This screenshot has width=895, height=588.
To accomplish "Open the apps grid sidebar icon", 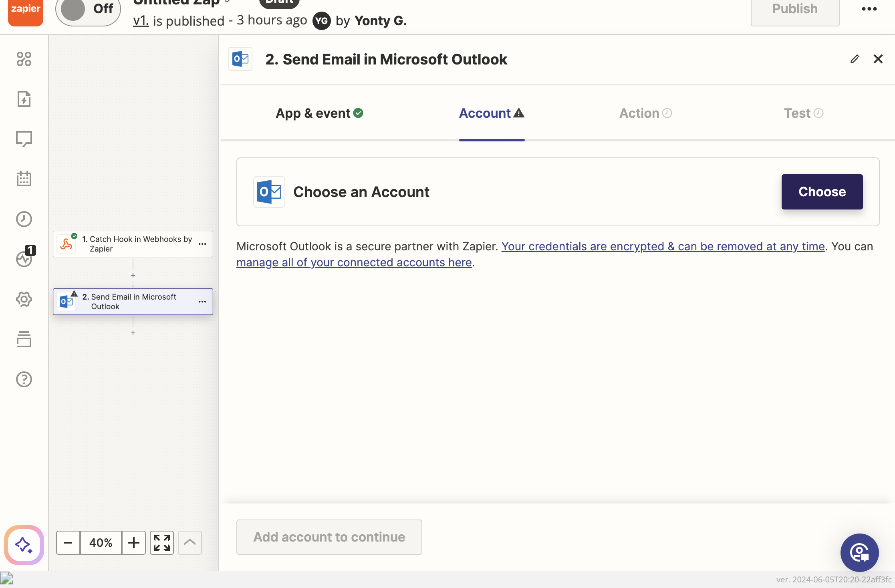I will coord(24,59).
